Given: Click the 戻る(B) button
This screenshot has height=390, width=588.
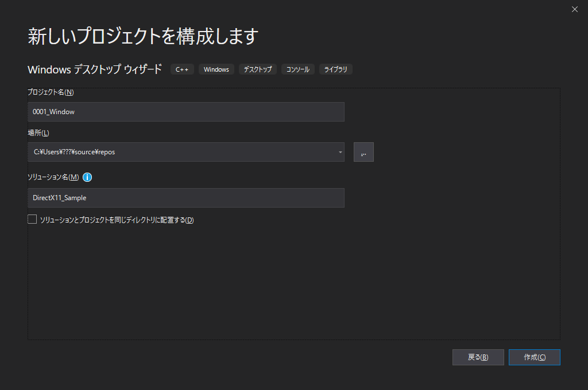Looking at the screenshot, I should [478, 357].
